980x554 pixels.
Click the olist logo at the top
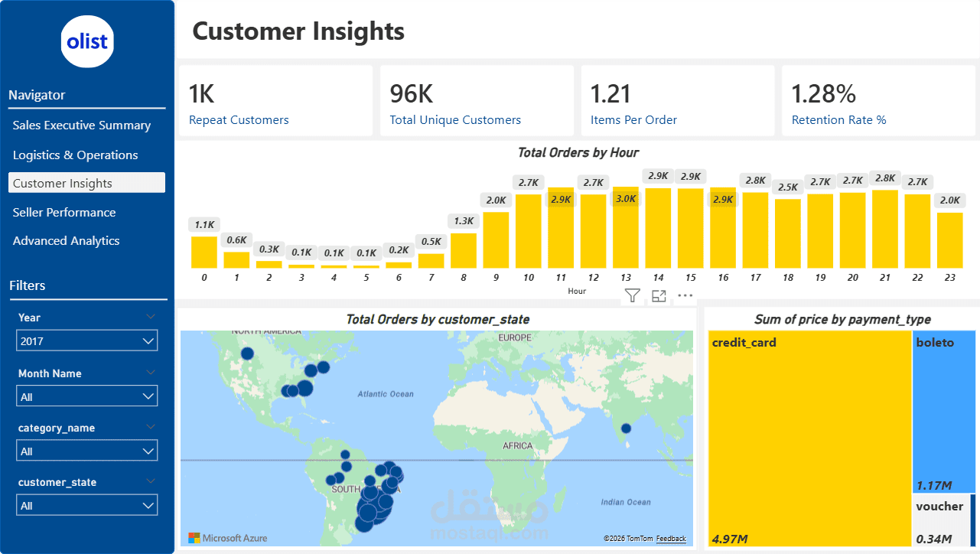point(86,41)
